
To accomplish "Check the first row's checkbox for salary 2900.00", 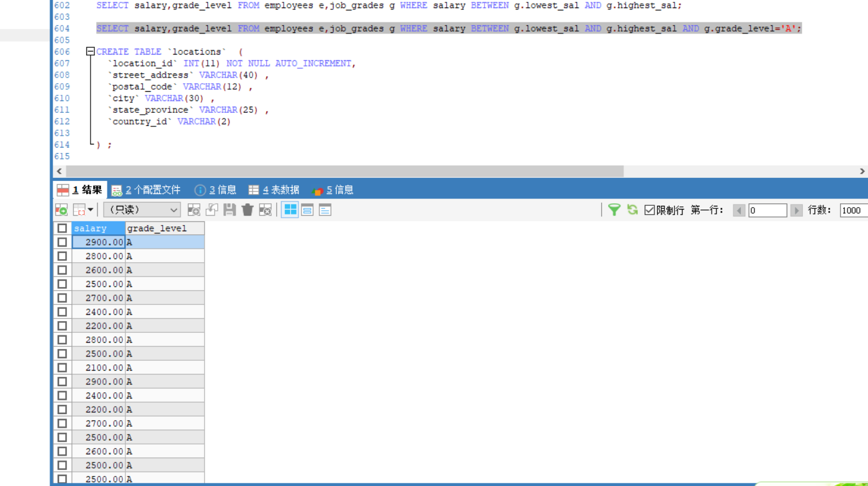I will point(62,242).
